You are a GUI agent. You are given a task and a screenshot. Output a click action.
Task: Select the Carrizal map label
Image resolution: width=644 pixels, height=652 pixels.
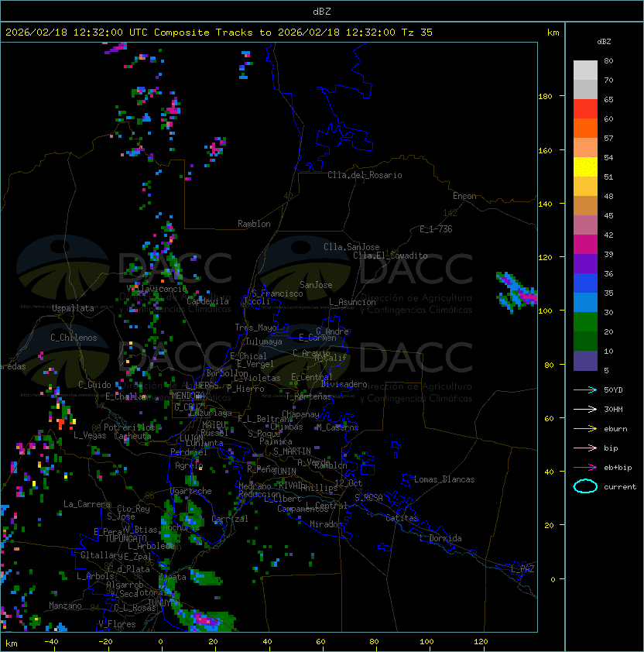point(230,519)
